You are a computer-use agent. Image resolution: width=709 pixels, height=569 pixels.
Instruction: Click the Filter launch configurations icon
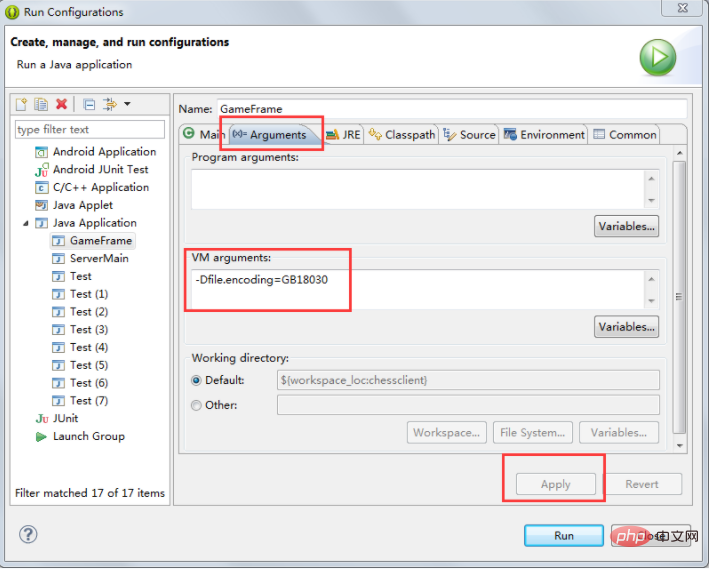click(110, 104)
